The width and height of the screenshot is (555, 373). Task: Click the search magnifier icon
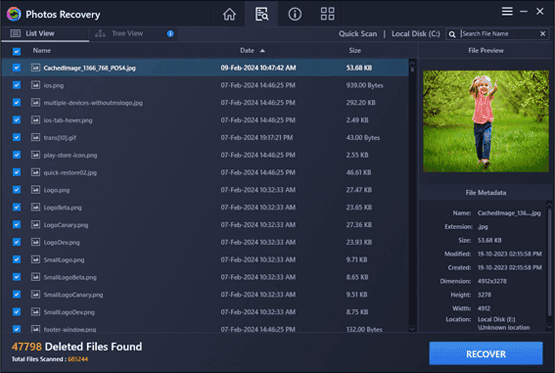click(x=452, y=34)
